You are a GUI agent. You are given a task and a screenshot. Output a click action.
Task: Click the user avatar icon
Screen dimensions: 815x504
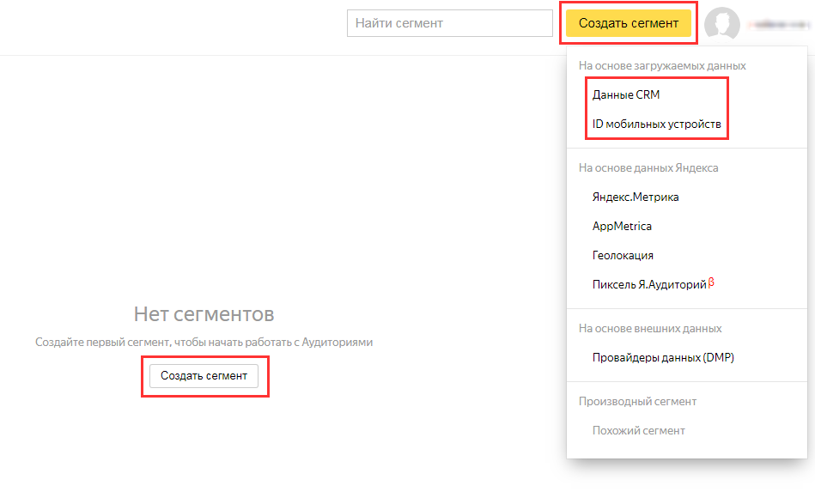click(721, 24)
